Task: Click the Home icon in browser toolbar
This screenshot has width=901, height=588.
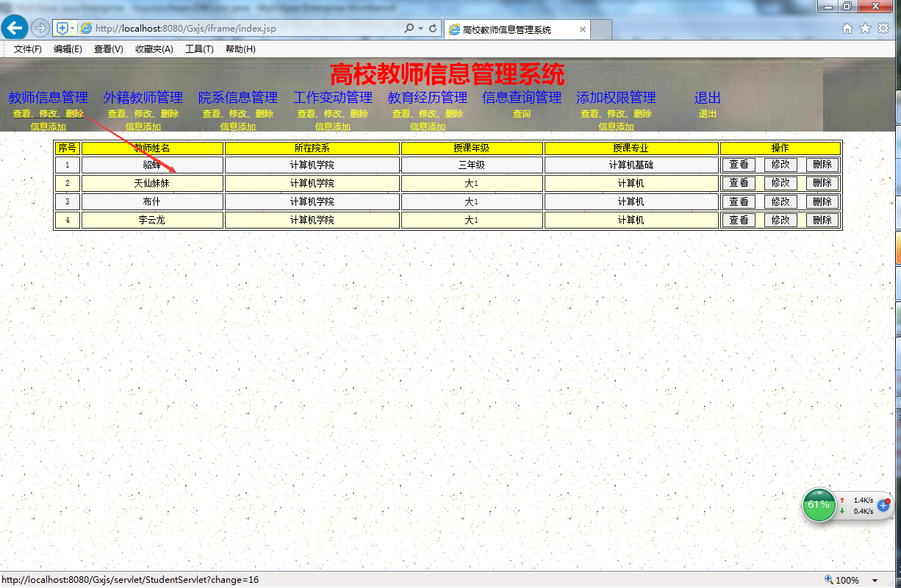Action: point(847,28)
